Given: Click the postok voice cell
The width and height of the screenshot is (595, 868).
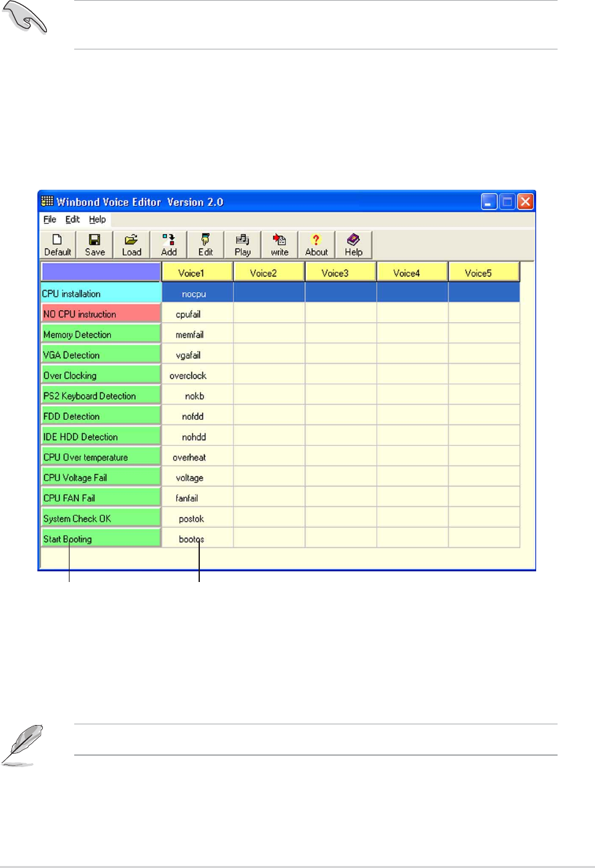Looking at the screenshot, I should [197, 519].
